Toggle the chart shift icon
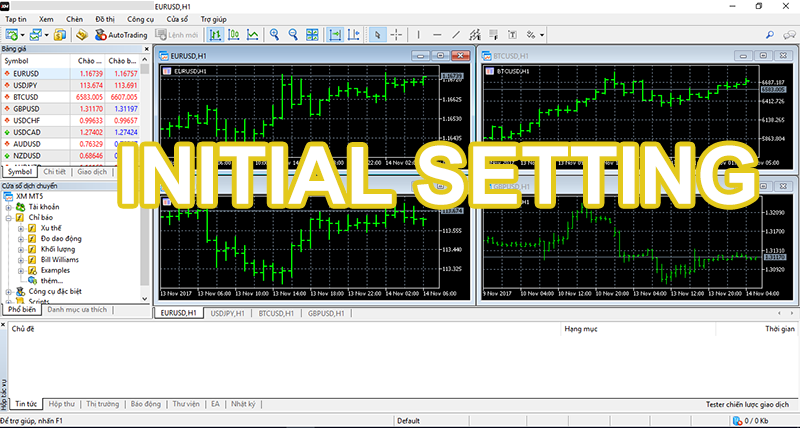This screenshot has height=428, width=800. pyautogui.click(x=354, y=35)
